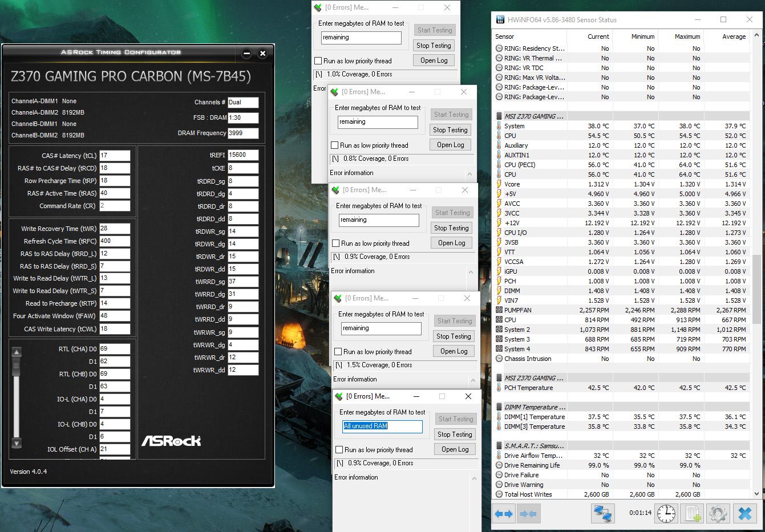Click the blue X icon in HWiNFO bottom toolbar
The width and height of the screenshot is (765, 532).
(744, 514)
